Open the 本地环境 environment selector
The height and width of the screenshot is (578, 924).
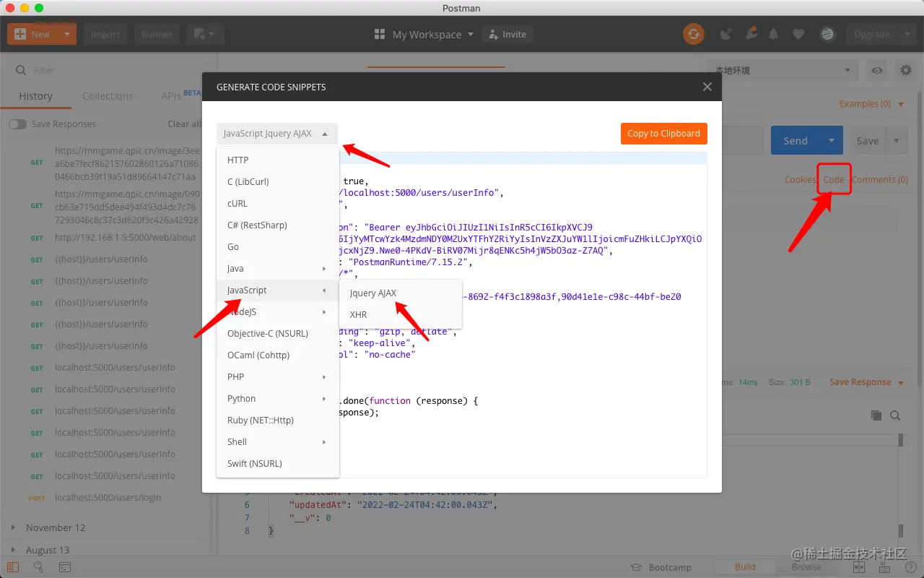783,70
